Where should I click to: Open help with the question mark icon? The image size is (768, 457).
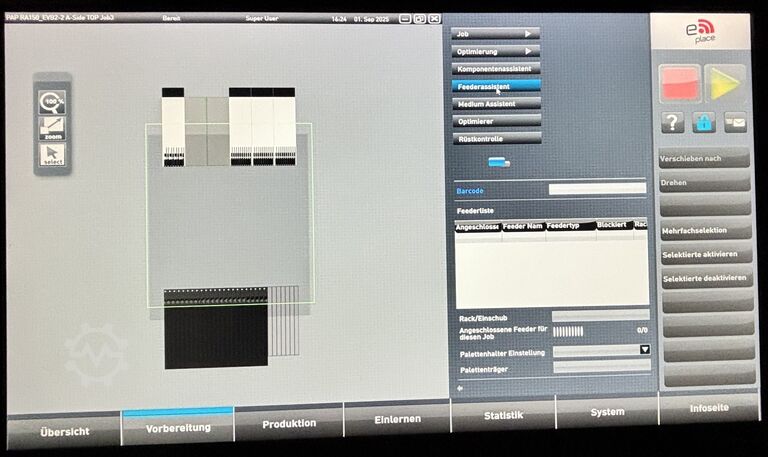coord(674,122)
